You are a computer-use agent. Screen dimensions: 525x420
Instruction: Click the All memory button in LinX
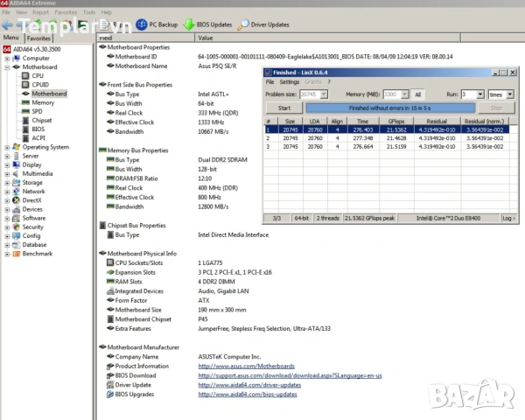tap(418, 94)
